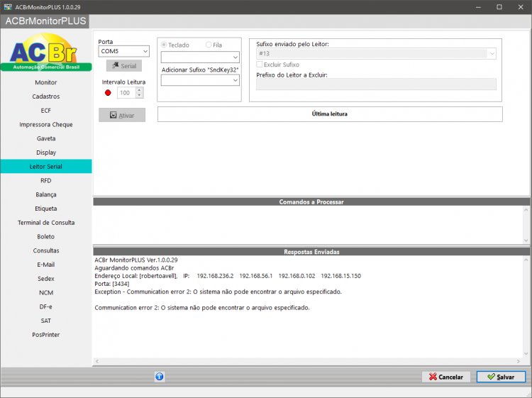The width and height of the screenshot is (532, 398).
Task: Increase the Intervalo Leitura value
Action: point(139,90)
